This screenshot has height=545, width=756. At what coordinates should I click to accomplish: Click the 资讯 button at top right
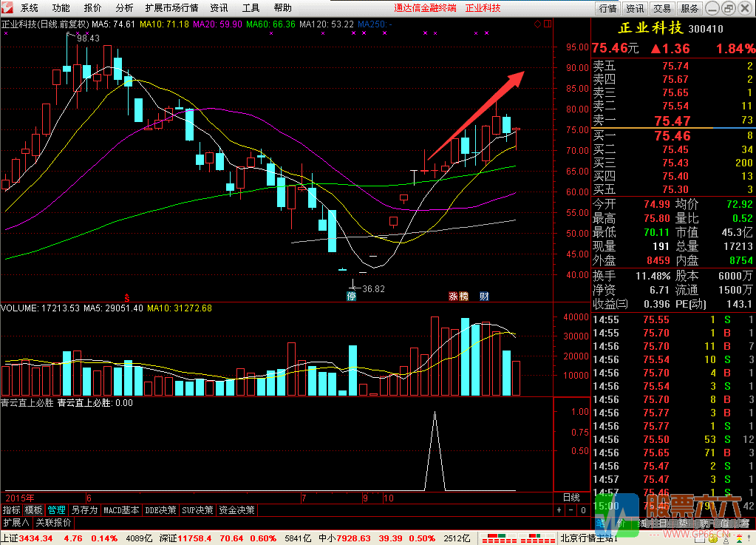tap(635, 8)
